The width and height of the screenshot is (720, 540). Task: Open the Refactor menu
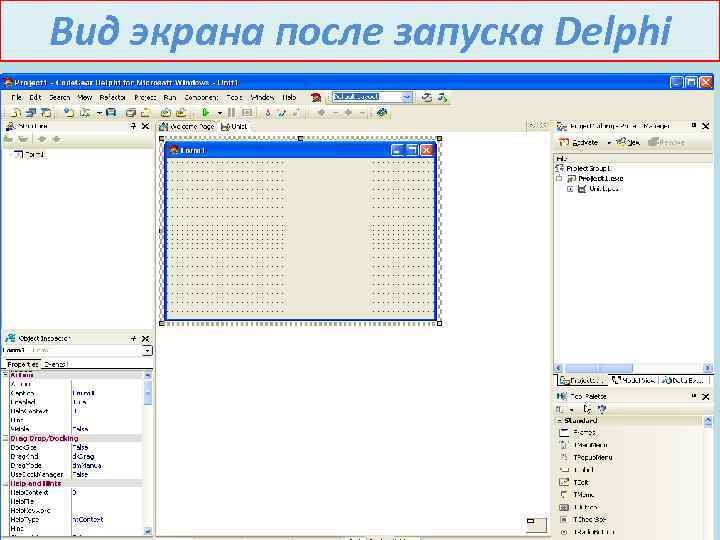pos(112,97)
